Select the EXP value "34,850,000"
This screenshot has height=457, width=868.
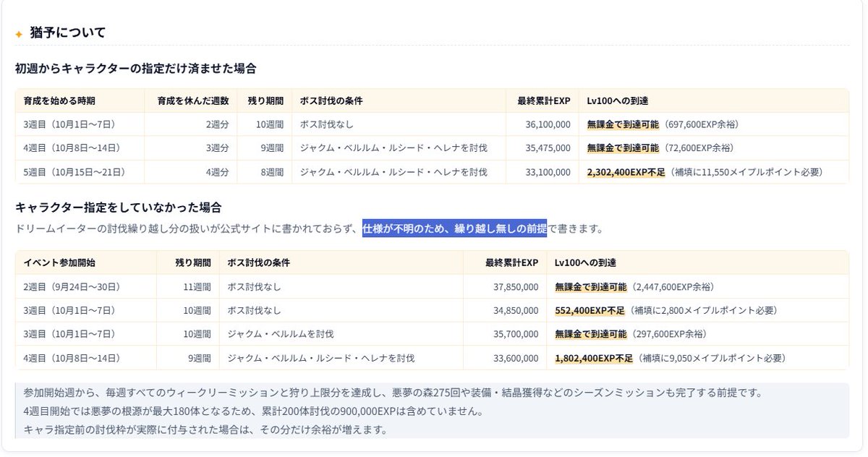coord(516,310)
